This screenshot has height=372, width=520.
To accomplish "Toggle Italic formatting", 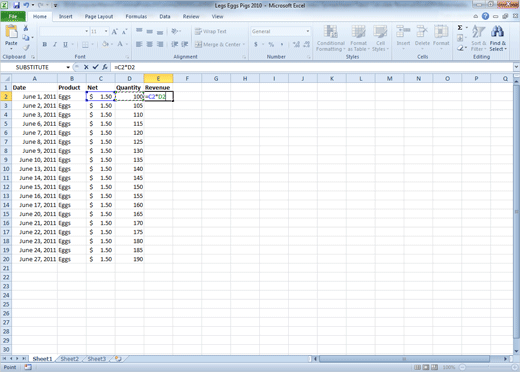I will click(55, 44).
